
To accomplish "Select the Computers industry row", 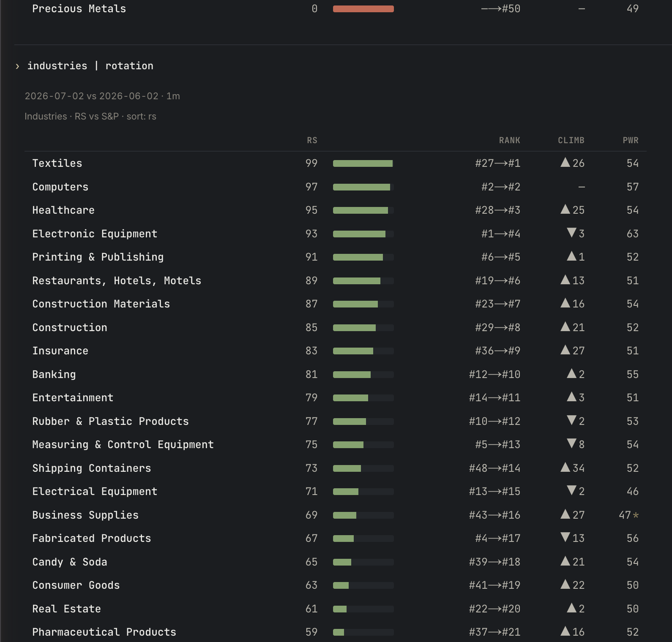I will point(336,187).
